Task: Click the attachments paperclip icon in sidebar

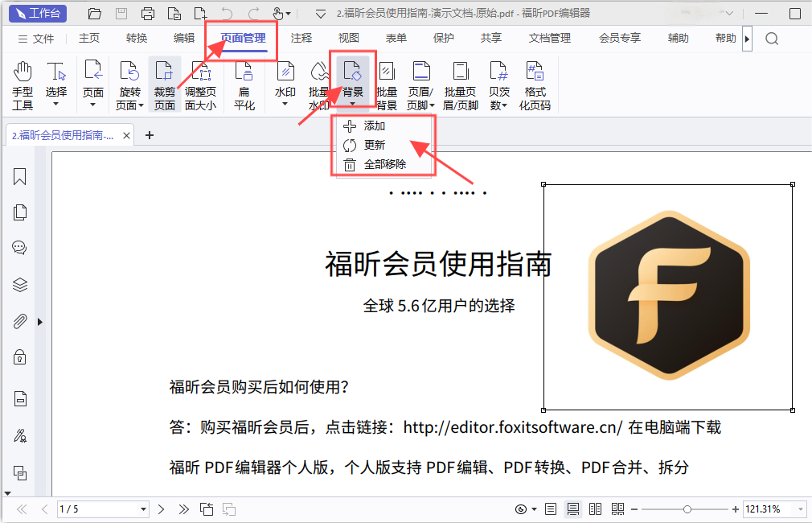Action: [19, 321]
